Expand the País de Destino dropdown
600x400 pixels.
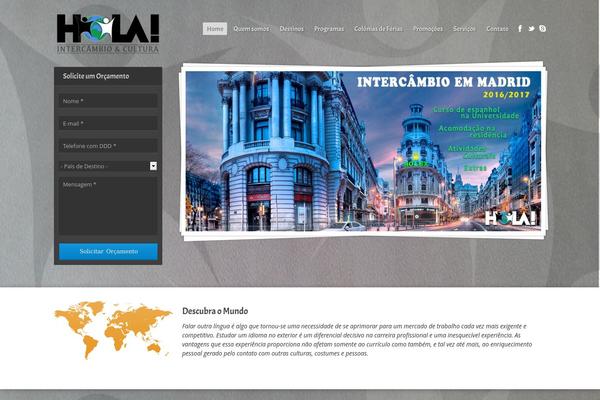[108, 166]
